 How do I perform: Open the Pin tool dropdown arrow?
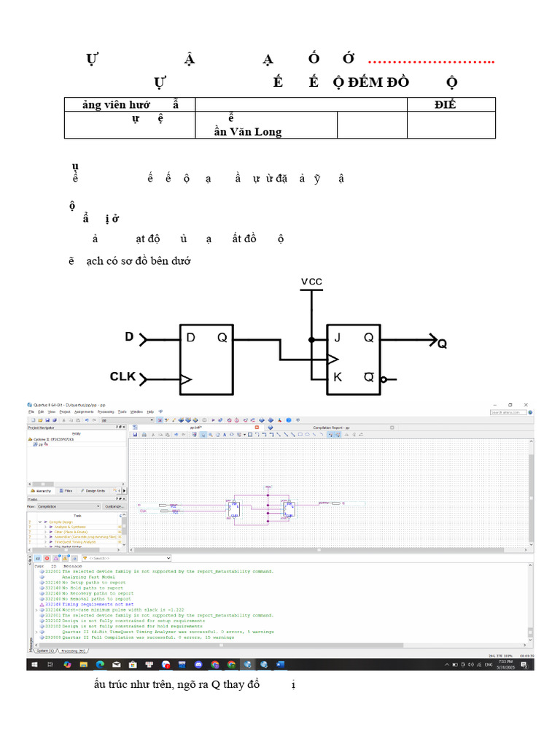tap(244, 435)
